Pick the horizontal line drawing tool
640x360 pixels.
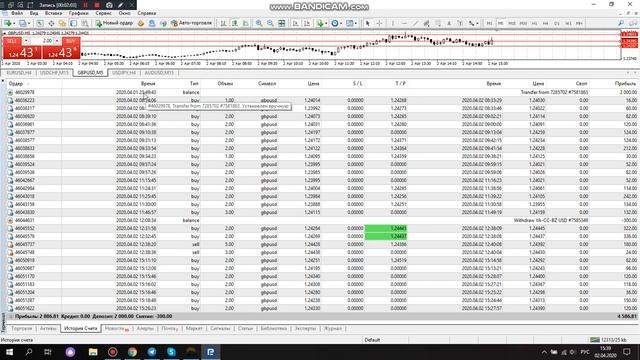(404, 23)
